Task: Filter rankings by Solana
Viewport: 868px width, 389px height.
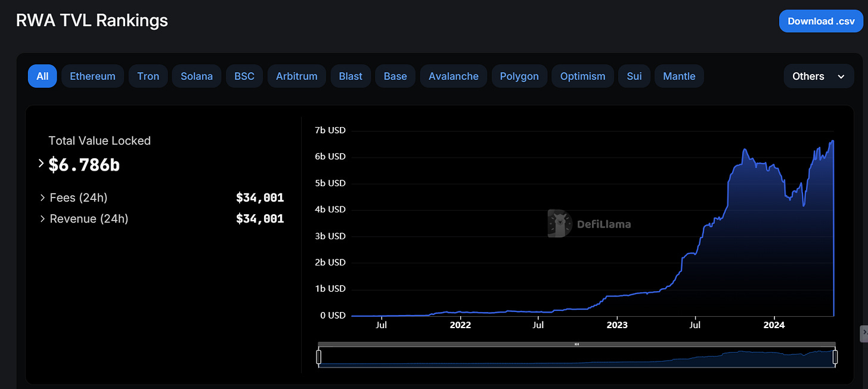Action: [x=197, y=76]
